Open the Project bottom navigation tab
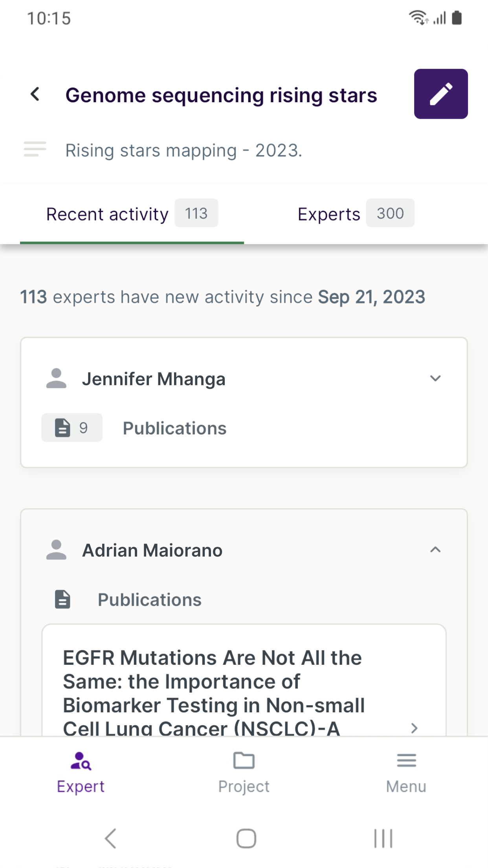Image resolution: width=488 pixels, height=868 pixels. pyautogui.click(x=244, y=772)
